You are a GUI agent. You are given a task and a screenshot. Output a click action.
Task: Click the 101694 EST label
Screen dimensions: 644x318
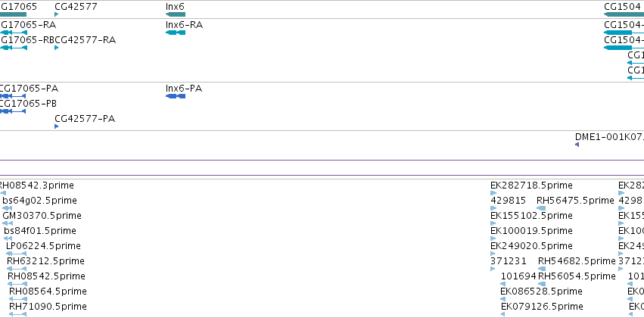pos(518,276)
